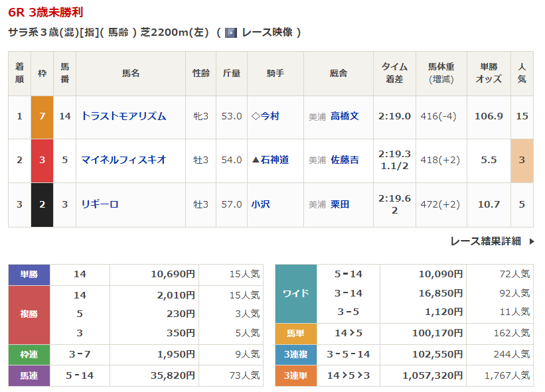This screenshot has height=392, width=545.
Task: Click red frame number 3 swatch
Action: [42, 160]
